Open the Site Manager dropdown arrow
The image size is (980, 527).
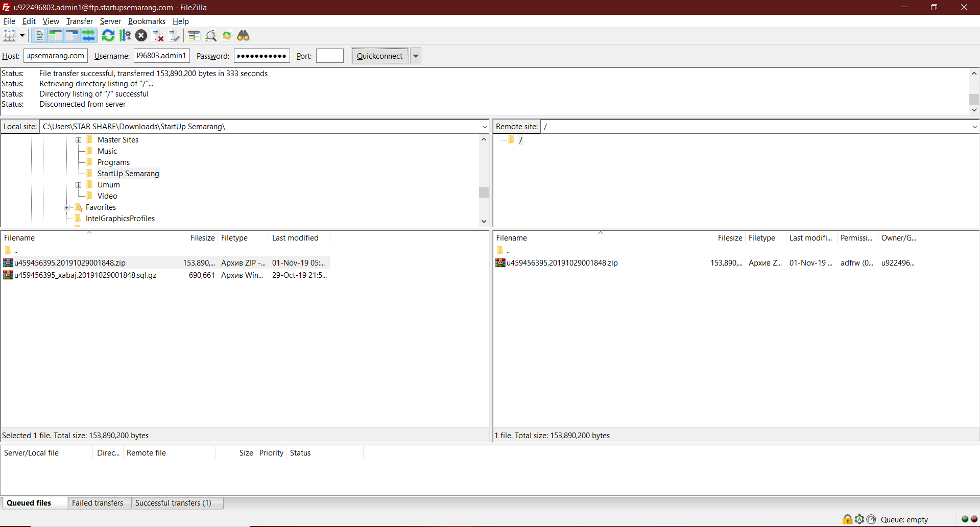(22, 36)
